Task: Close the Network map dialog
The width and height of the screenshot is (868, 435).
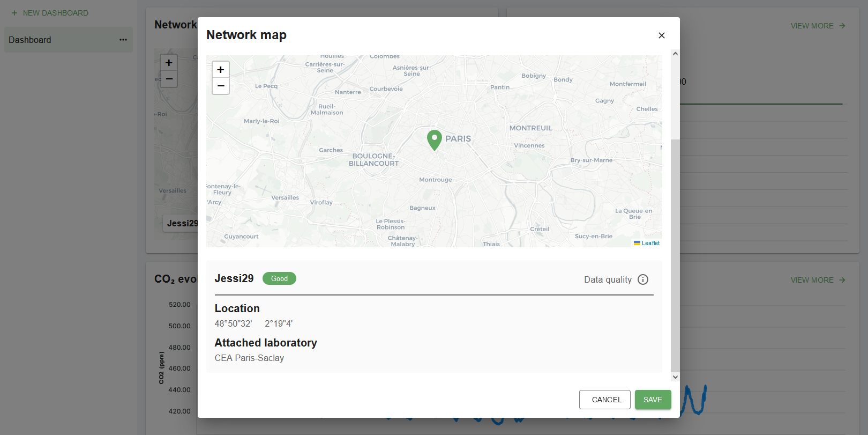Action: point(662,35)
